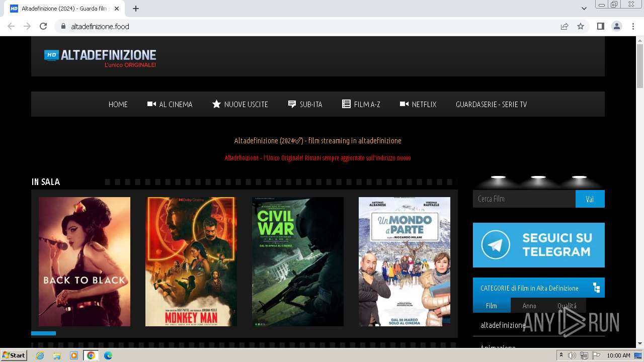Click the volume speaker tray icon

click(572, 355)
